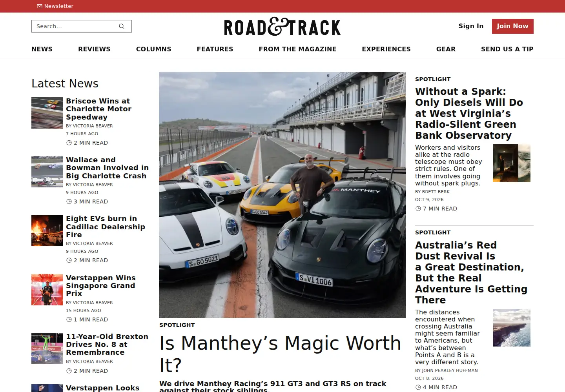The image size is (565, 392).
Task: Open the Gear section
Action: [446, 49]
